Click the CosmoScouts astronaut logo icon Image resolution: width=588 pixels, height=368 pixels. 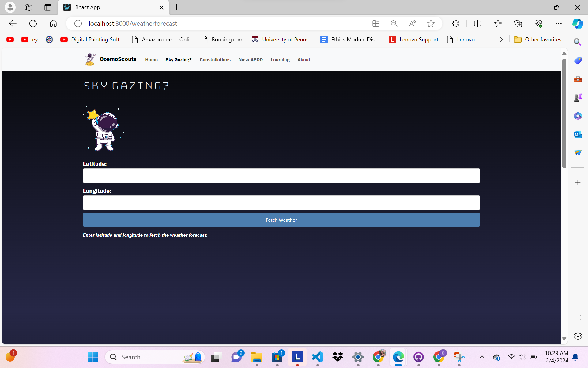point(90,59)
